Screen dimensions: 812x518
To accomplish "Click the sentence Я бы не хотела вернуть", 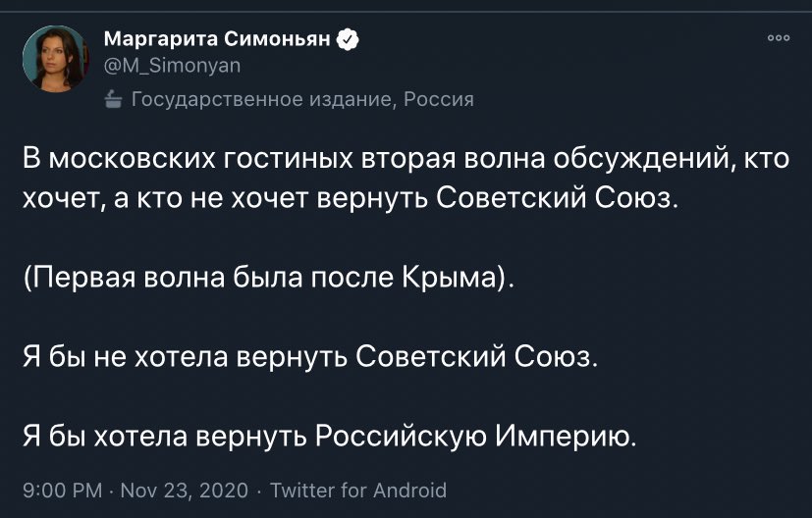I will 310,357.
